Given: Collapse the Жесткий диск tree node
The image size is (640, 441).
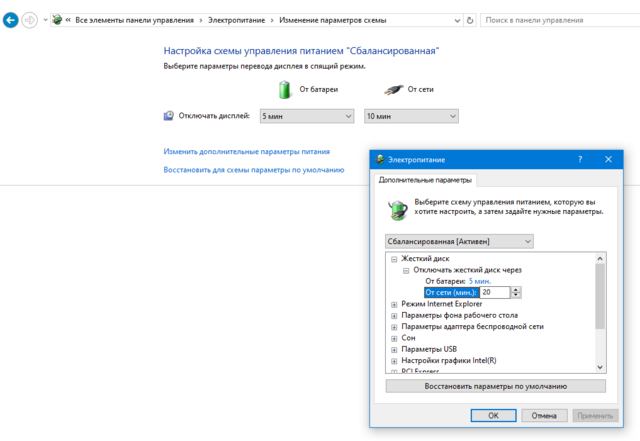Looking at the screenshot, I should pos(395,259).
